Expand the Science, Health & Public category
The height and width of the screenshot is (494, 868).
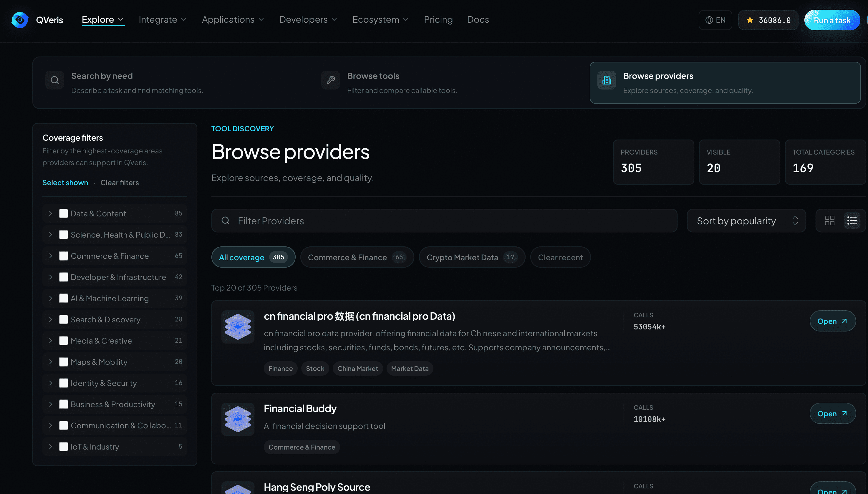tap(51, 235)
